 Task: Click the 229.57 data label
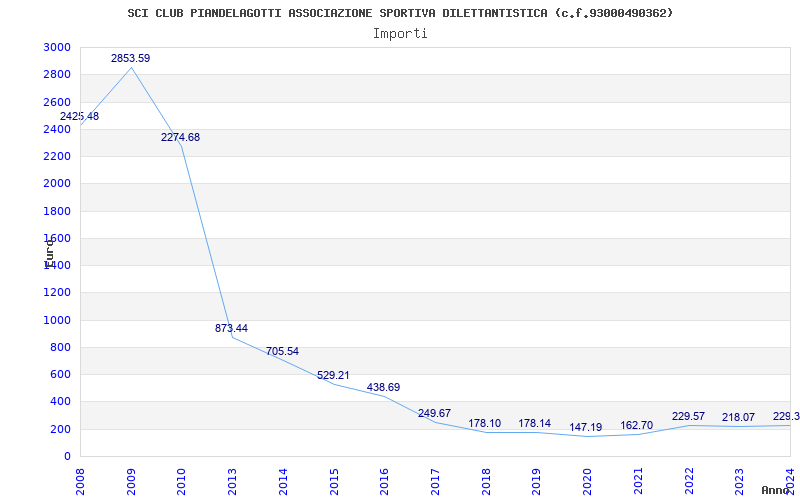pos(688,417)
